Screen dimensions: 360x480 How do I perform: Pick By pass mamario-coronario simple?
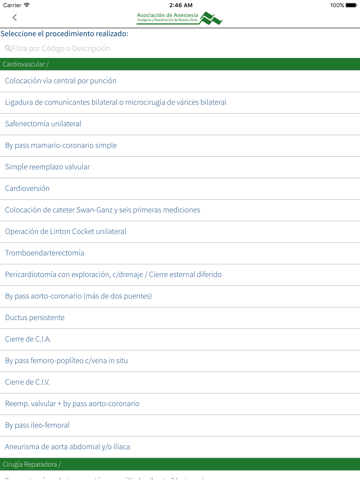tap(180, 146)
